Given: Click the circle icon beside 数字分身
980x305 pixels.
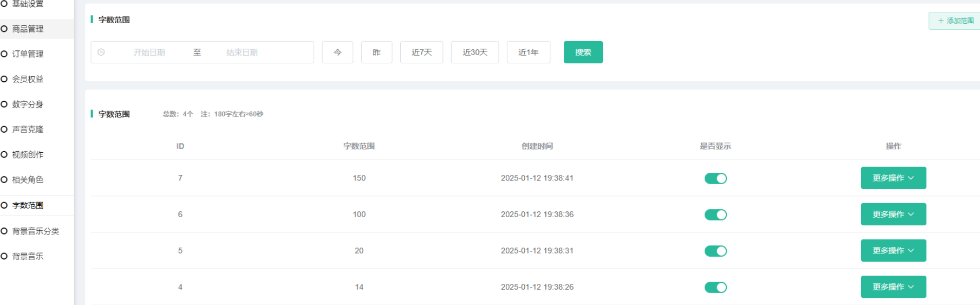Looking at the screenshot, I should [x=4, y=104].
